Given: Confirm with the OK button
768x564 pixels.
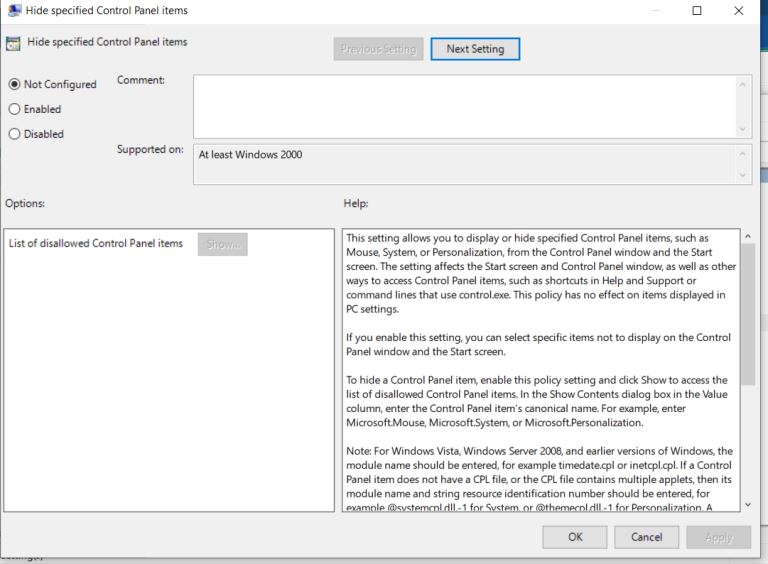Looking at the screenshot, I should tap(575, 537).
